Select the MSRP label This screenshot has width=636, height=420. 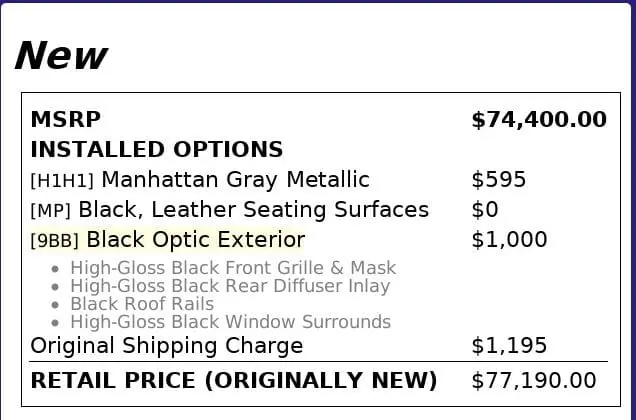66,120
